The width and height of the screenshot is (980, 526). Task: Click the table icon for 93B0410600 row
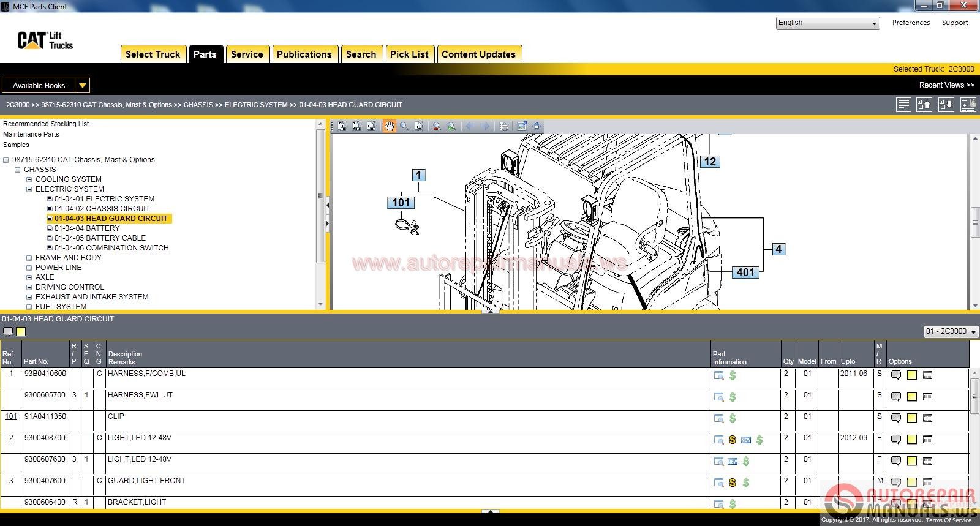927,375
